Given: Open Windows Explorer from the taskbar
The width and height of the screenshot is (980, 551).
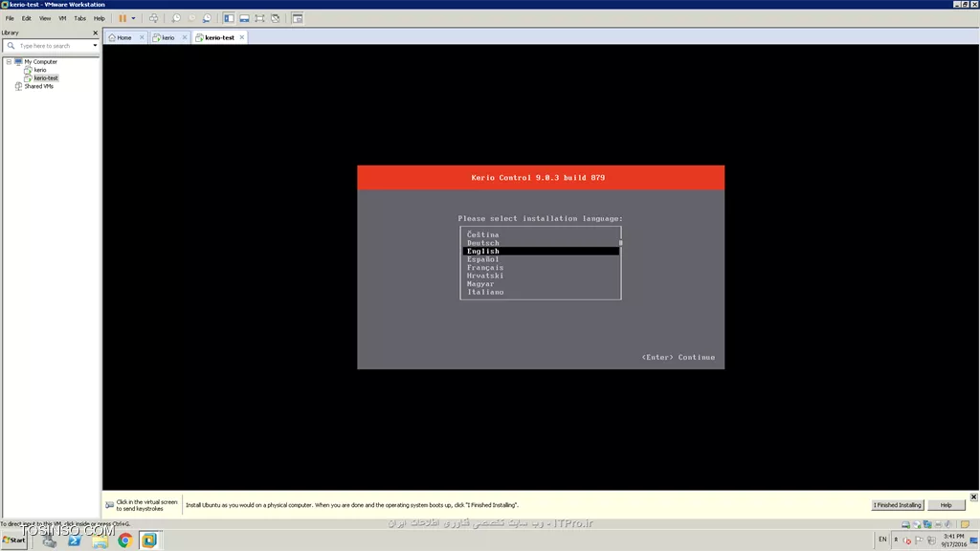Looking at the screenshot, I should [100, 540].
